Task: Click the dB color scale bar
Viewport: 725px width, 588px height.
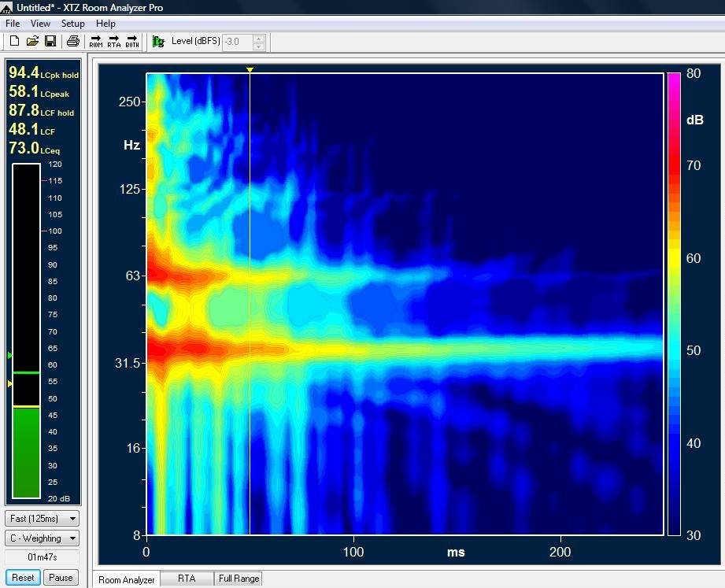Action: click(x=674, y=304)
